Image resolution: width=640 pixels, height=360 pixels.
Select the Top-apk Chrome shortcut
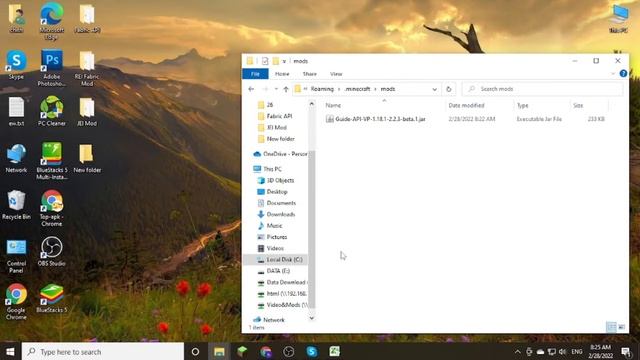coord(51,208)
